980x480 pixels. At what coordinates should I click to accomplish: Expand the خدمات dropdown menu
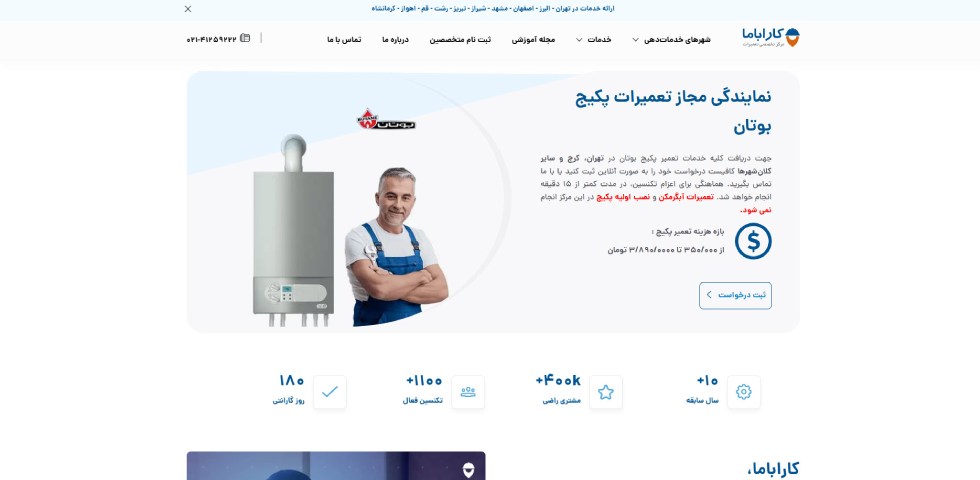(x=593, y=39)
